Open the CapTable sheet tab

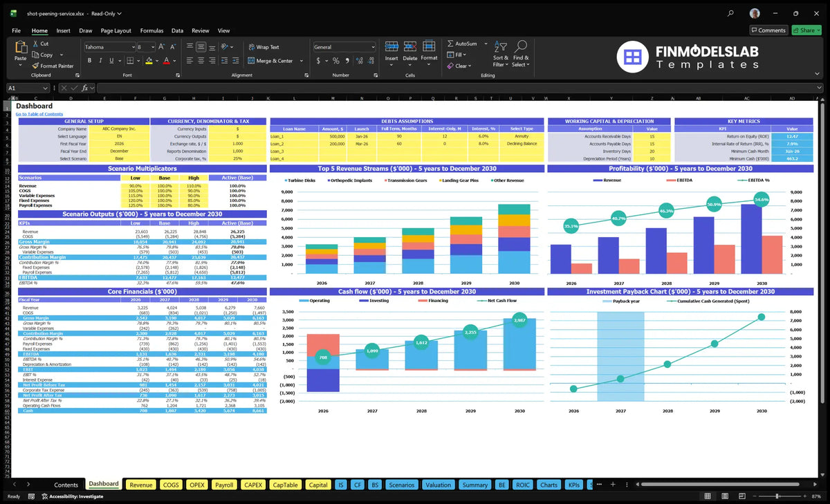click(x=285, y=485)
